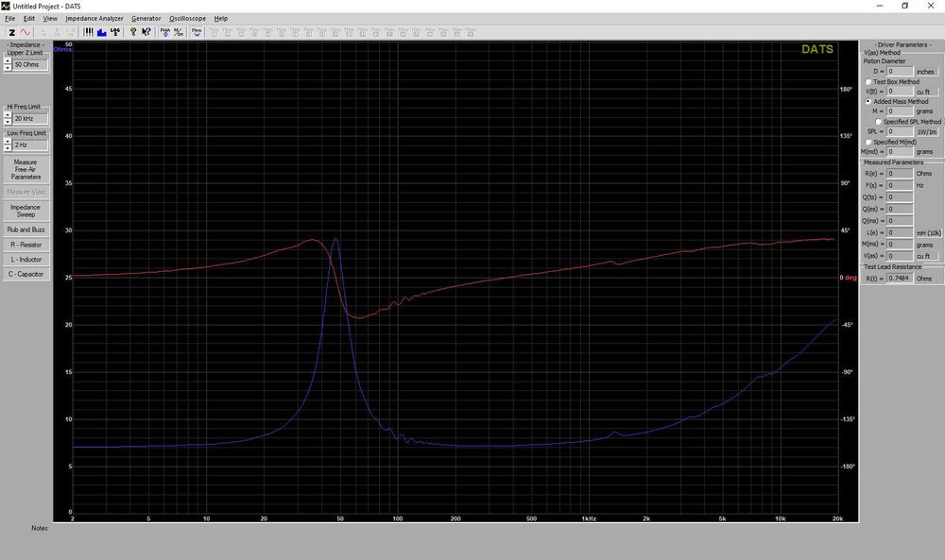Start an Impedance Sweep
The image size is (945, 560).
click(26, 211)
